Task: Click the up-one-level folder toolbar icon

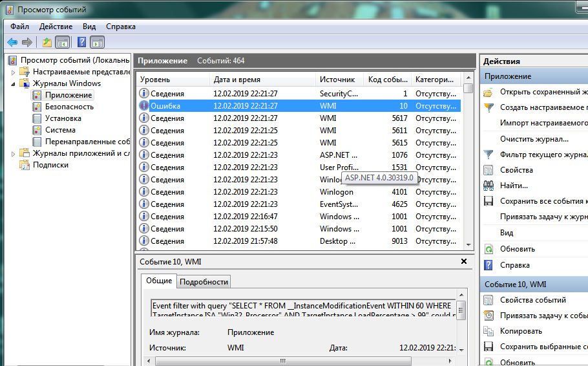Action: click(47, 43)
